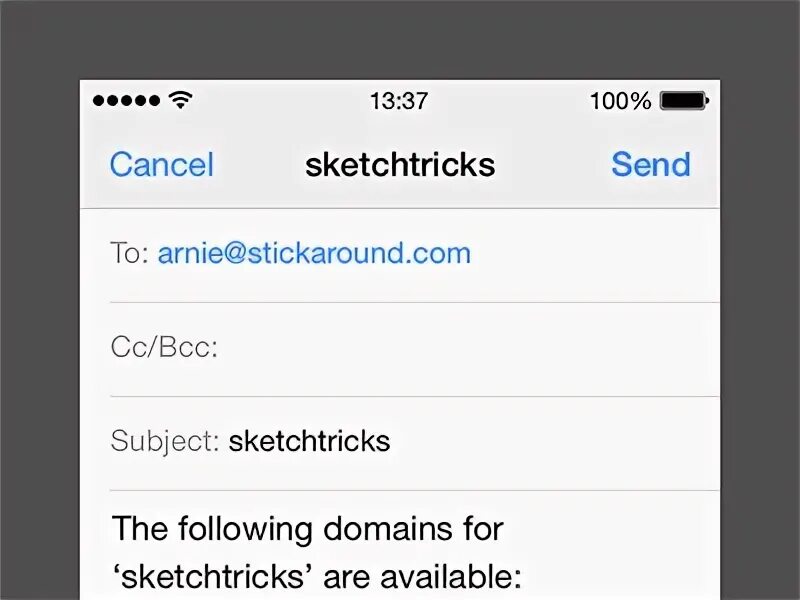
Task: Place cursor in 'The following domains for' line
Action: (308, 529)
